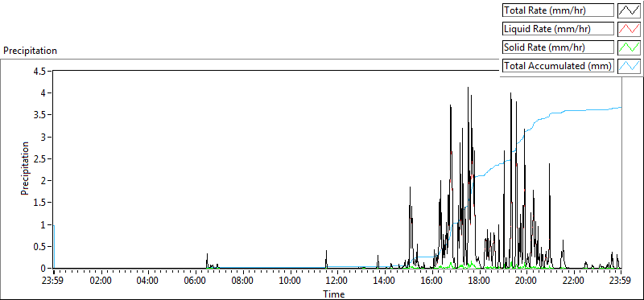Click the final 23:59 marker at axis end

pyautogui.click(x=620, y=282)
